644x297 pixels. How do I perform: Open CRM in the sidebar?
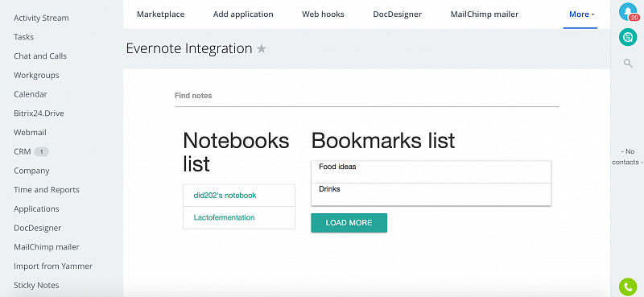(23, 151)
